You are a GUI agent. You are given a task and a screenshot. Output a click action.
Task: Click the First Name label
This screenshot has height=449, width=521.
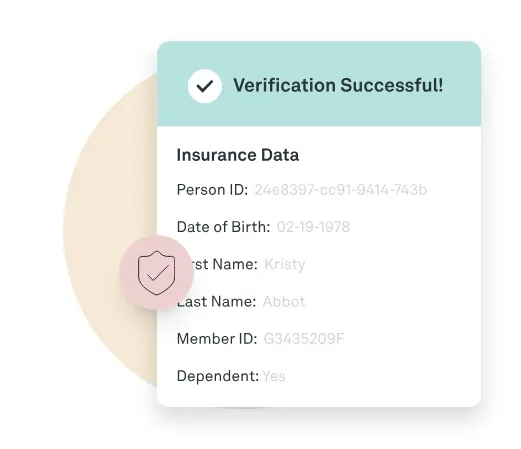tap(223, 264)
